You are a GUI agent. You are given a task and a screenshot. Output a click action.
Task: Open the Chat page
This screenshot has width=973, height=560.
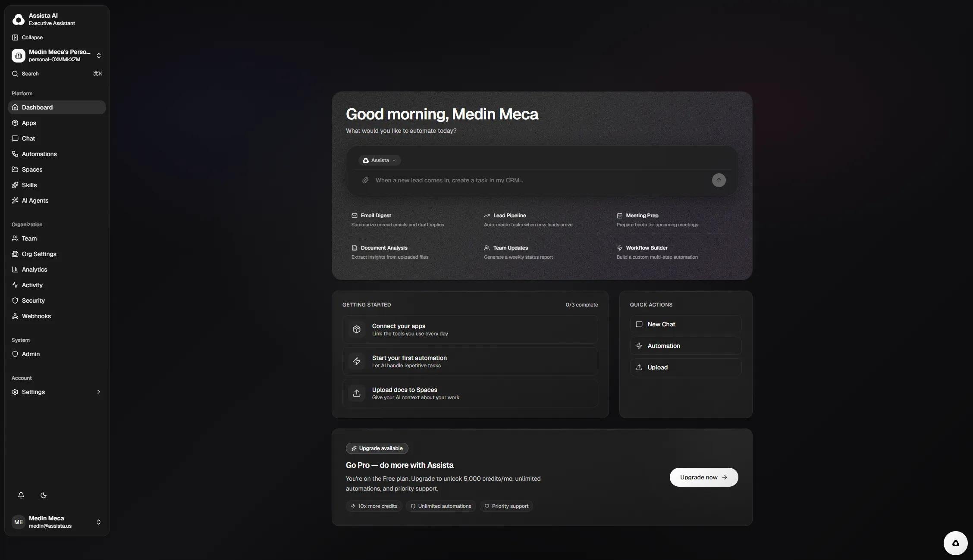point(57,138)
